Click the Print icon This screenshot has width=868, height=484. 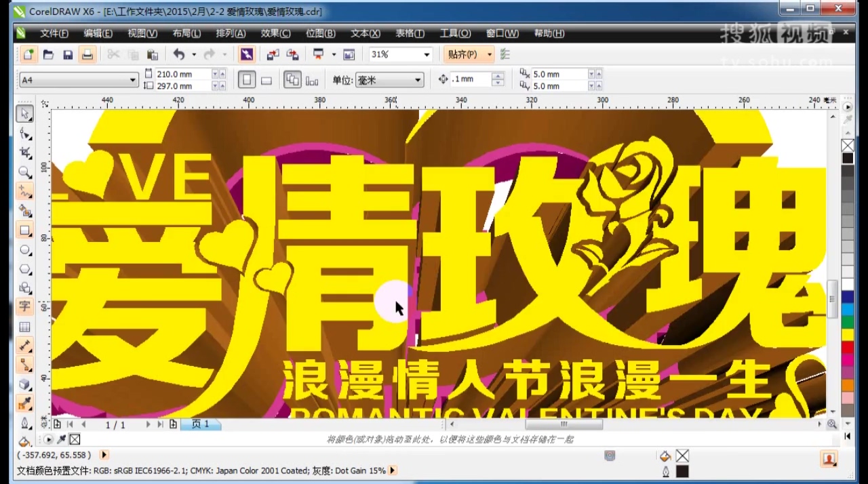pos(87,54)
